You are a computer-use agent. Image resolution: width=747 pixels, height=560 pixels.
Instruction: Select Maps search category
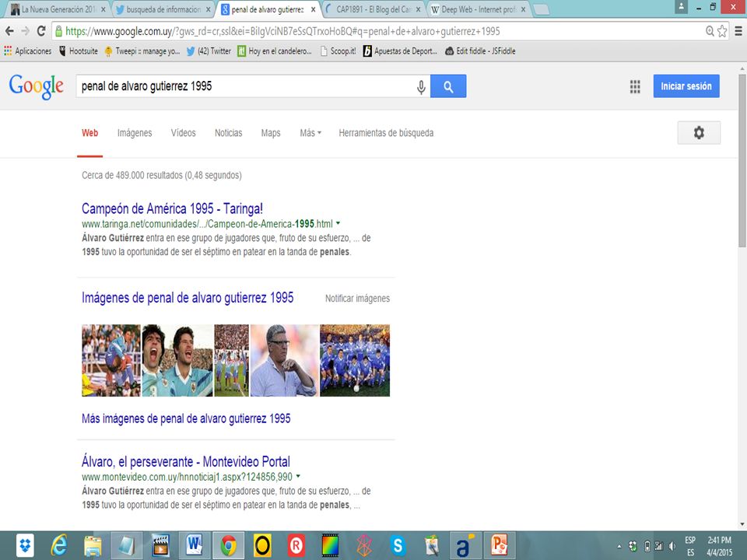271,133
